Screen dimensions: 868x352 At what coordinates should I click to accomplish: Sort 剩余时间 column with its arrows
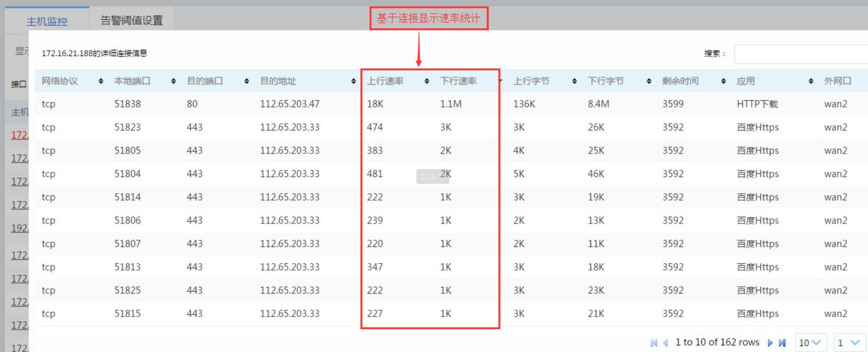click(723, 81)
